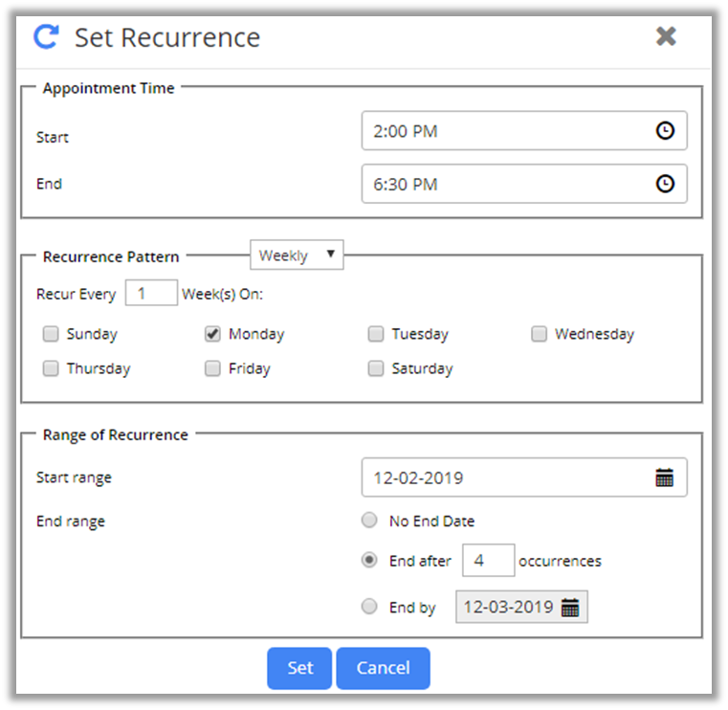Screen dimensions: 728x710
Task: Enable the Sunday checkbox
Action: coord(51,334)
